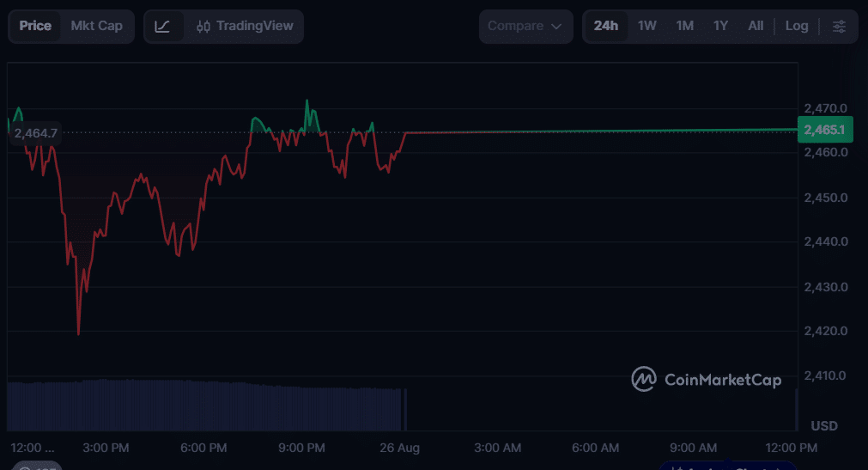
Task: Toggle the Log scale
Action: click(x=797, y=26)
